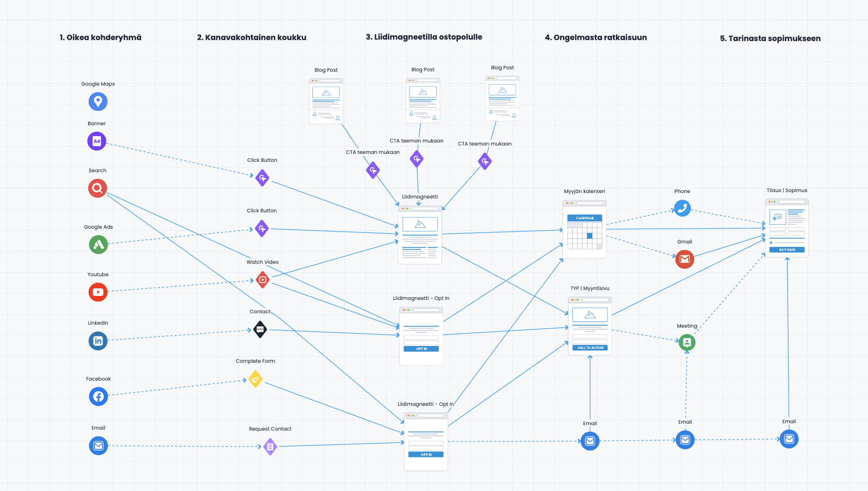Select the red Search magnifier icon

coord(98,188)
